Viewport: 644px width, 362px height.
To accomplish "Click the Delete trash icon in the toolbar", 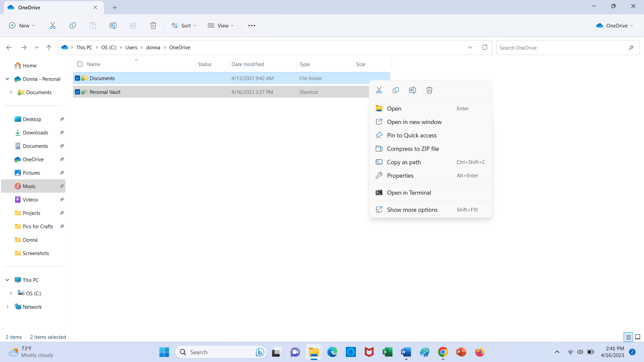I will click(x=153, y=25).
